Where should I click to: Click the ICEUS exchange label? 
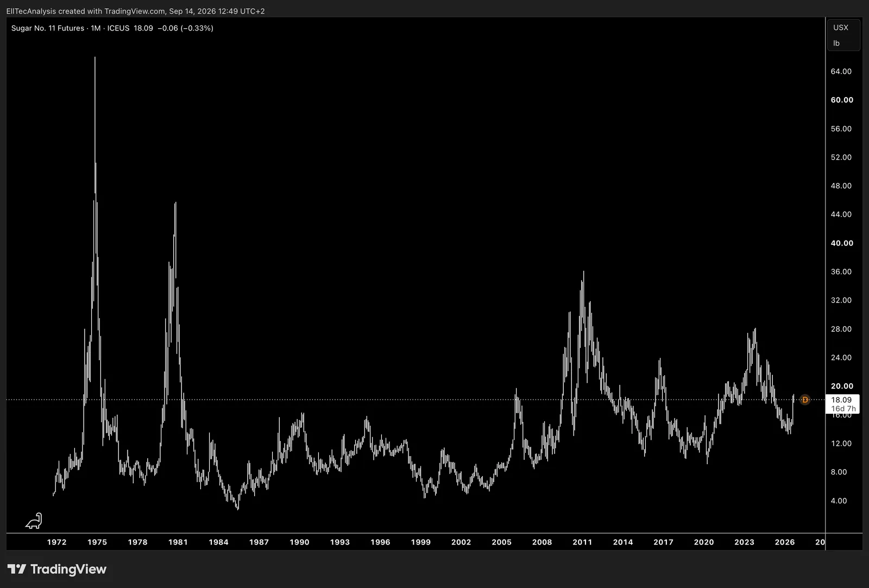[118, 28]
